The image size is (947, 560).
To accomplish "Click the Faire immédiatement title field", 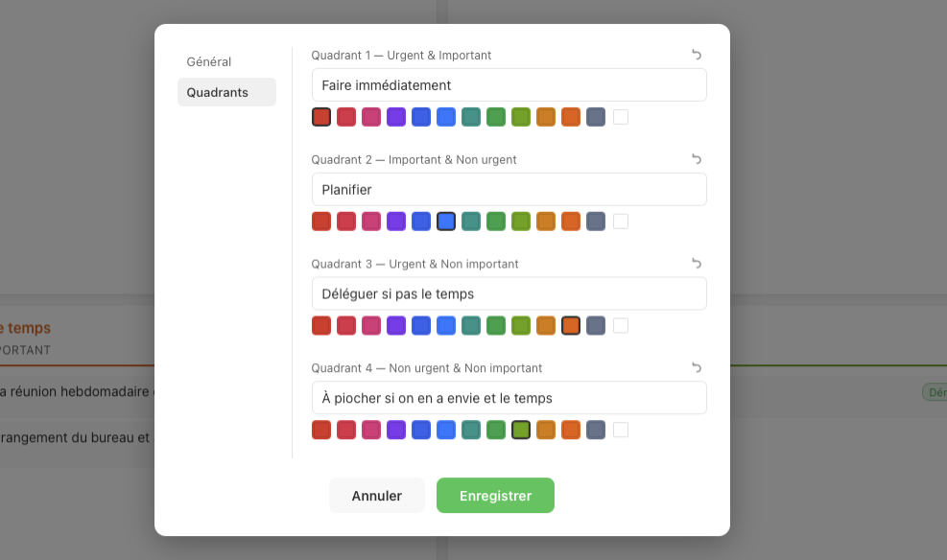I will [x=509, y=84].
